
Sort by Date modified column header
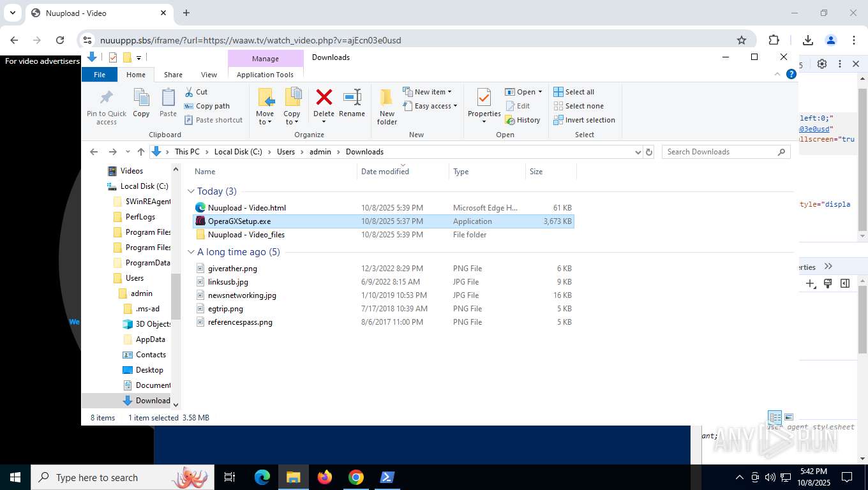[403, 172]
